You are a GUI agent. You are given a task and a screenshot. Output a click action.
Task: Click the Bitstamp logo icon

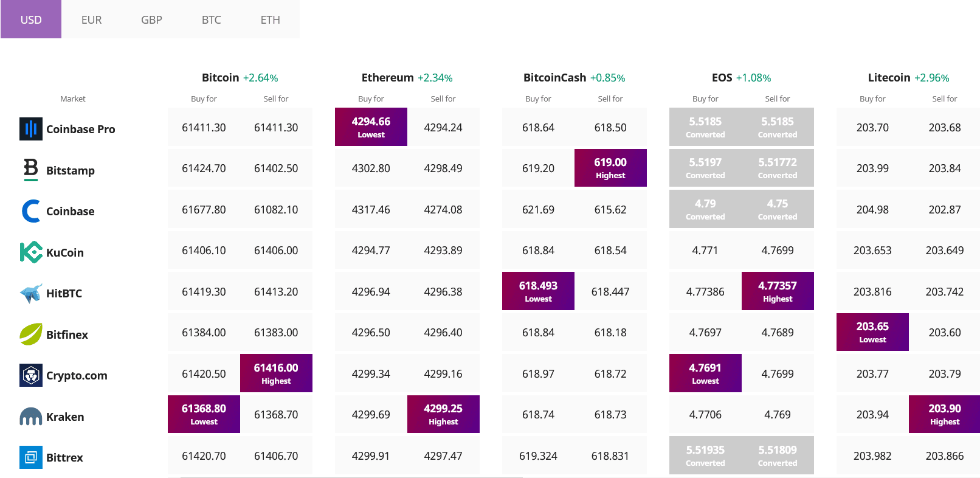click(x=31, y=170)
